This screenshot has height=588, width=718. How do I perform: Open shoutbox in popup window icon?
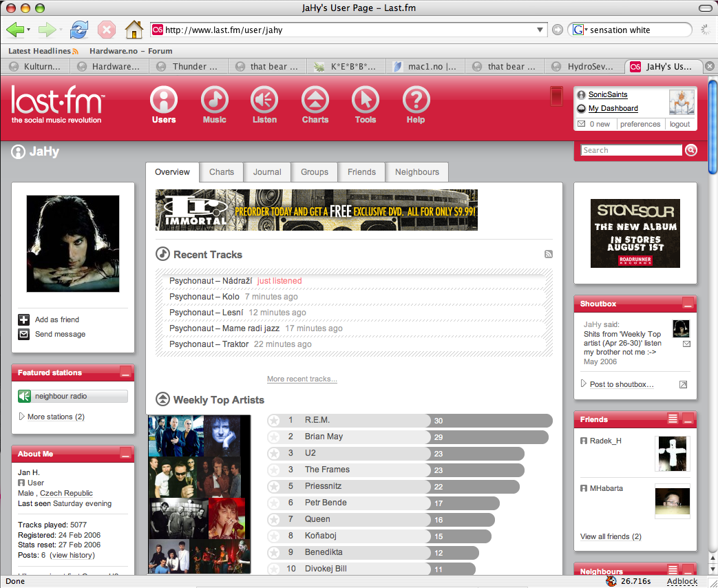coord(683,385)
